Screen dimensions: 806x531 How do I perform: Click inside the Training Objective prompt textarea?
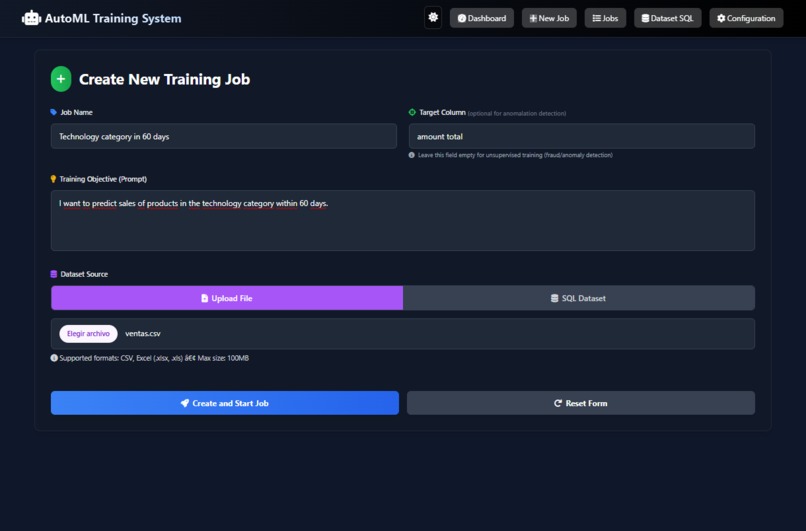pyautogui.click(x=402, y=221)
